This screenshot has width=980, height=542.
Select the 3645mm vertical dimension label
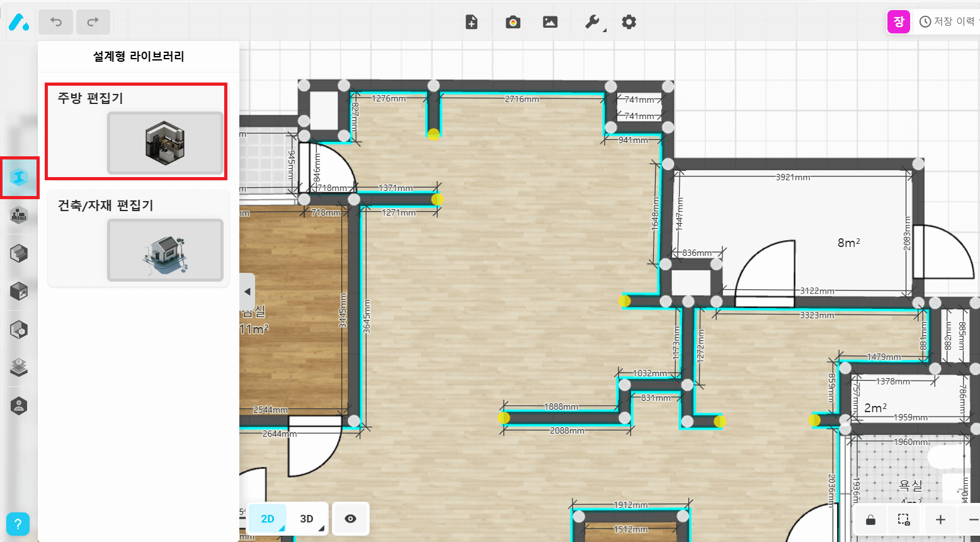tap(367, 316)
